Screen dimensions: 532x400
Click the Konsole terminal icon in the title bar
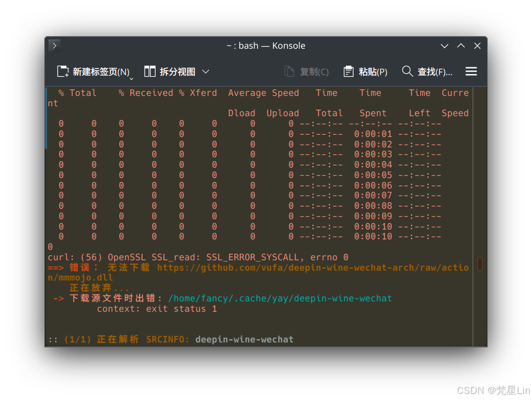coord(54,45)
